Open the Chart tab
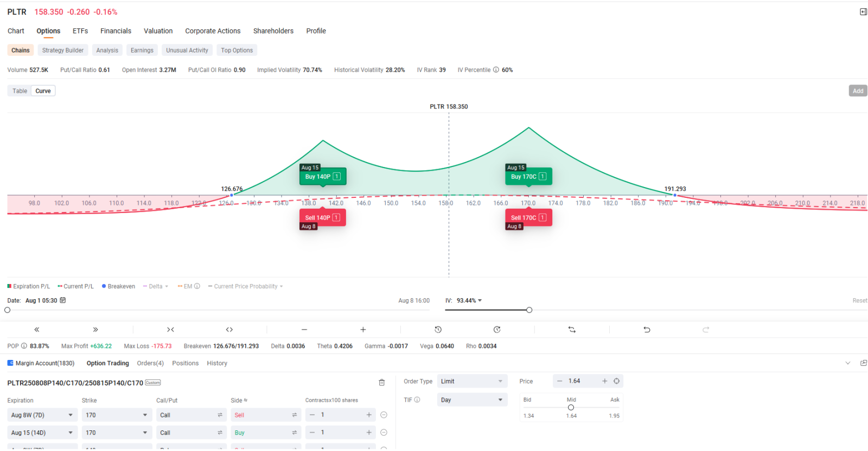868x451 pixels. pos(16,31)
